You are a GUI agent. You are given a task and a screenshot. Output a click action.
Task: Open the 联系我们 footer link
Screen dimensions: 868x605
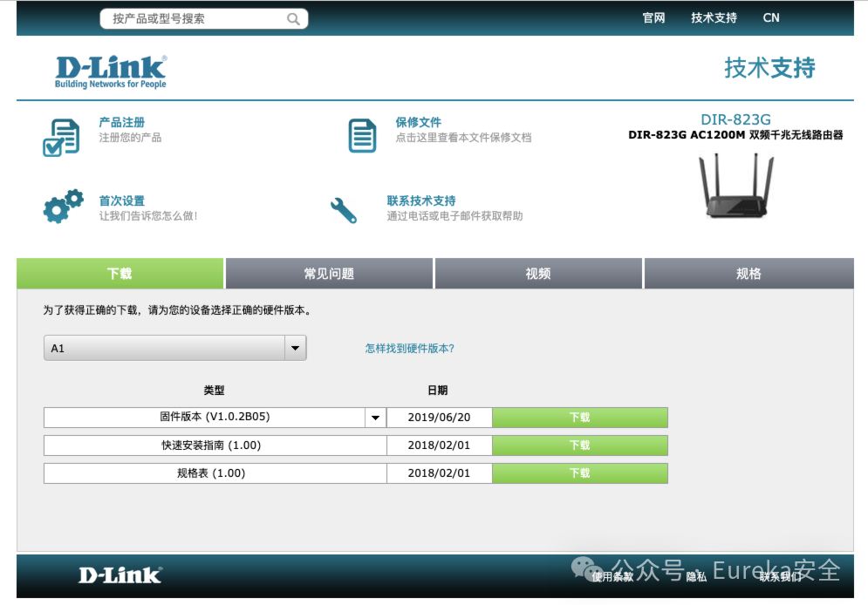[781, 577]
